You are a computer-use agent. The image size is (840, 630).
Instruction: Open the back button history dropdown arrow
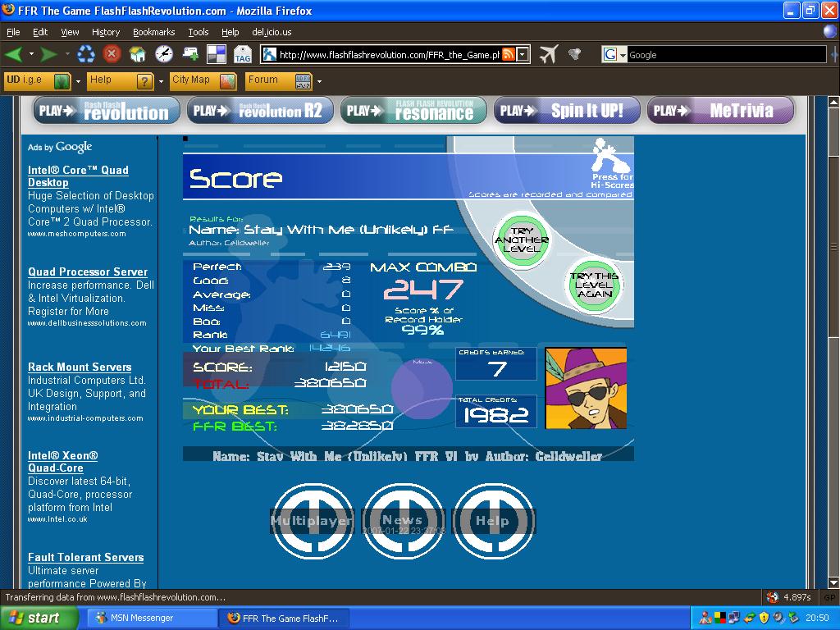(x=31, y=54)
